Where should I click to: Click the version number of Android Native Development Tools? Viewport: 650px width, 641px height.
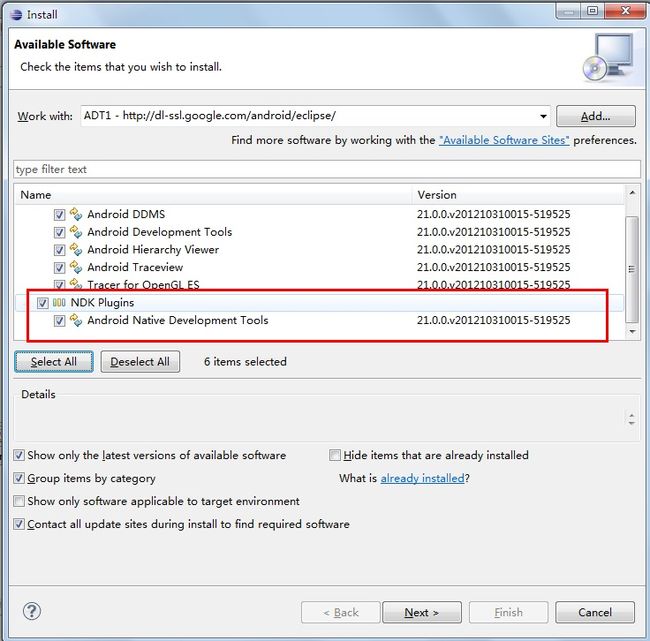tap(494, 320)
